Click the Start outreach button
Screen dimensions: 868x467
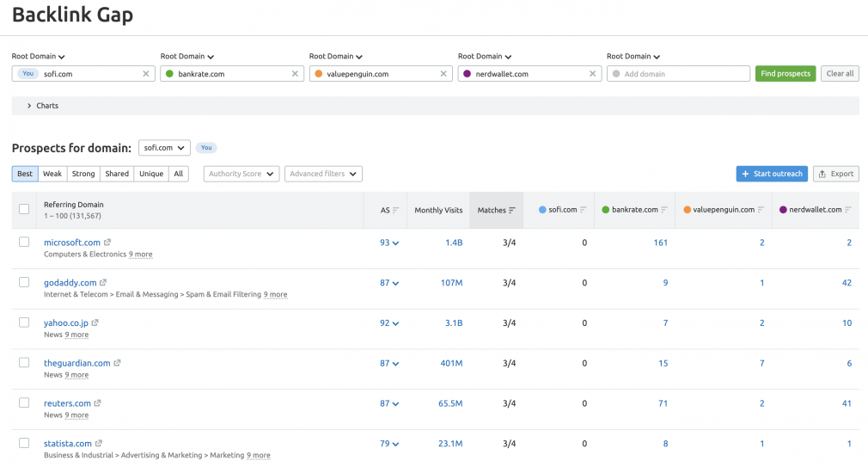pos(772,174)
